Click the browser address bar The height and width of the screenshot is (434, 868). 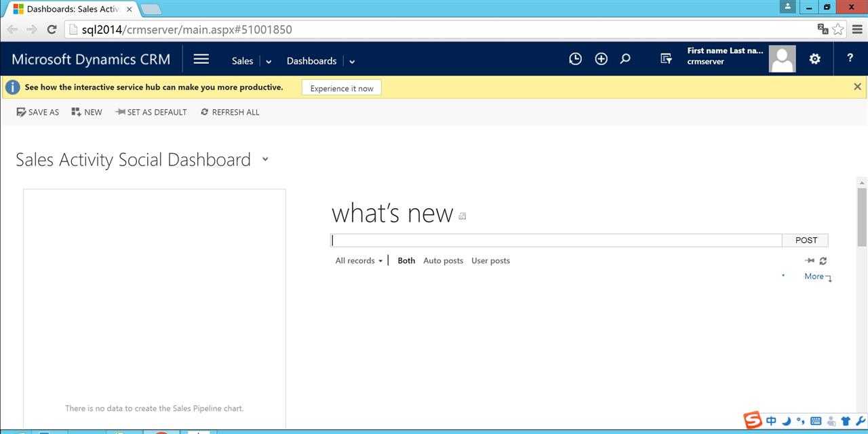[441, 29]
